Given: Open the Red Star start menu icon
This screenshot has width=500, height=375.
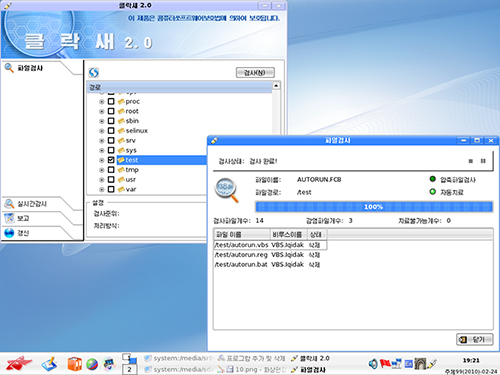Looking at the screenshot, I should [x=19, y=363].
